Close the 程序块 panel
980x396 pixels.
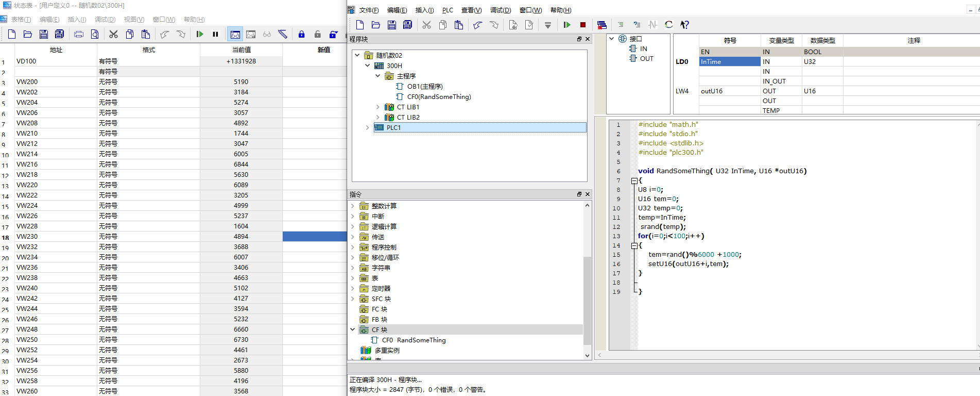tap(588, 39)
